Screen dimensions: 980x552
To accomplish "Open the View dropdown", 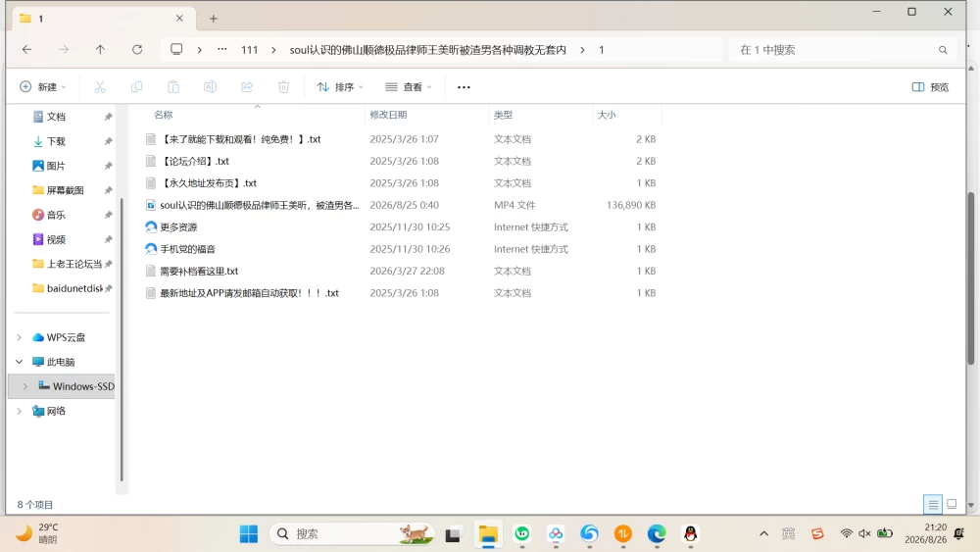I will (408, 87).
